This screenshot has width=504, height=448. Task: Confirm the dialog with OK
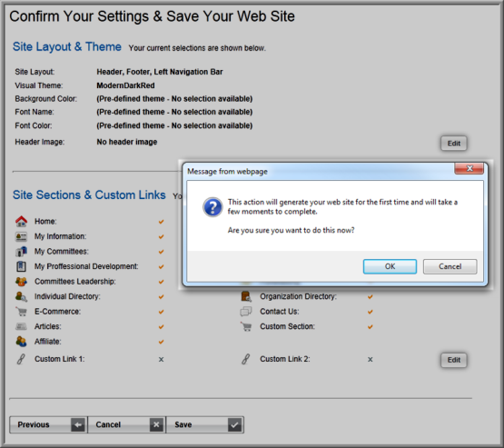tap(390, 266)
